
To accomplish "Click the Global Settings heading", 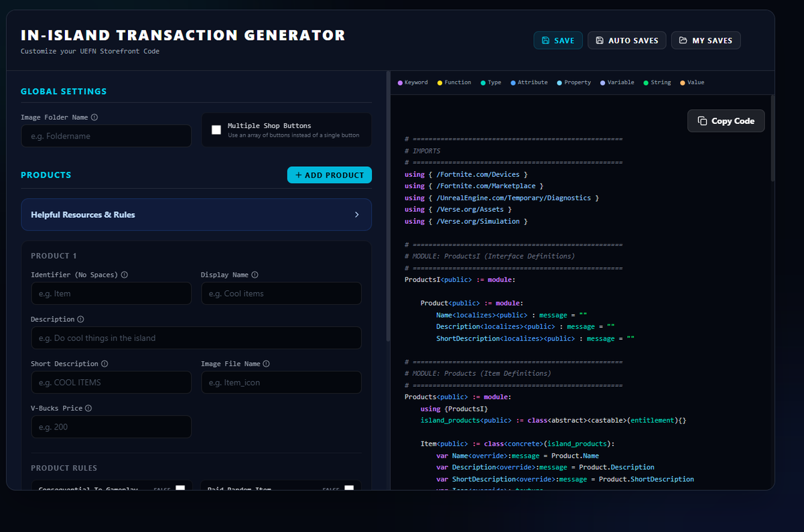I will click(x=64, y=92).
